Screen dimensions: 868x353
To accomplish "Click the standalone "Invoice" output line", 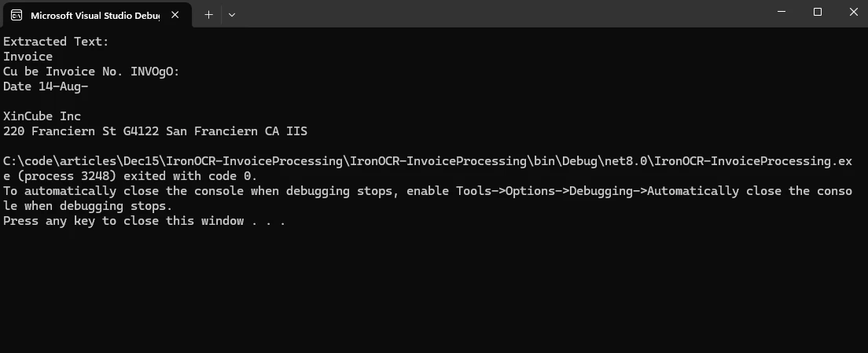I will [28, 57].
